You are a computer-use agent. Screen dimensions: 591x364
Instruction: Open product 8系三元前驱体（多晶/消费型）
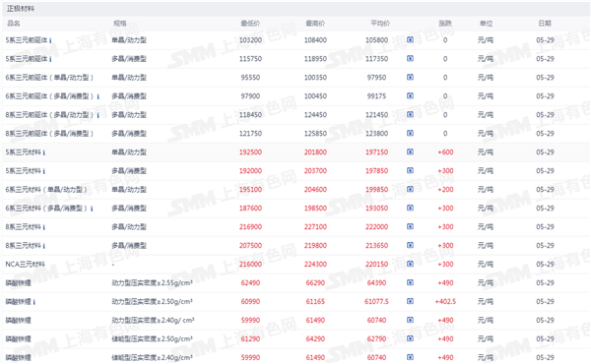click(x=49, y=133)
